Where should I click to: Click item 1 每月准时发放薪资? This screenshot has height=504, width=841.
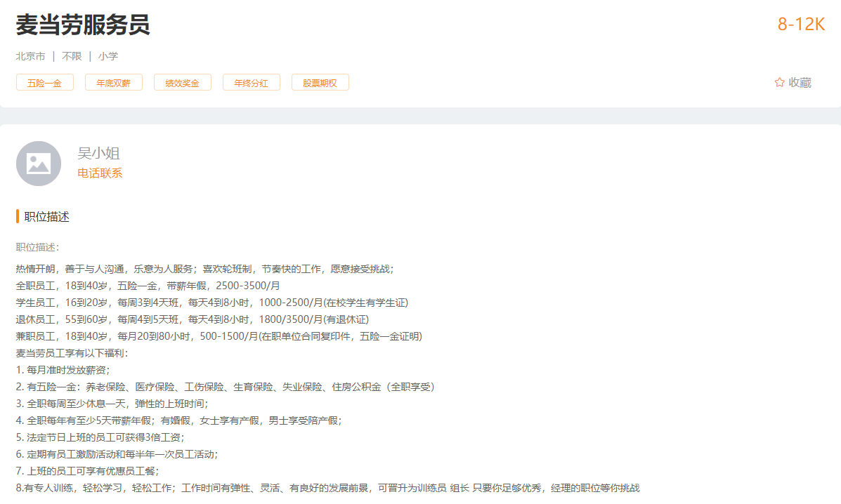[63, 370]
